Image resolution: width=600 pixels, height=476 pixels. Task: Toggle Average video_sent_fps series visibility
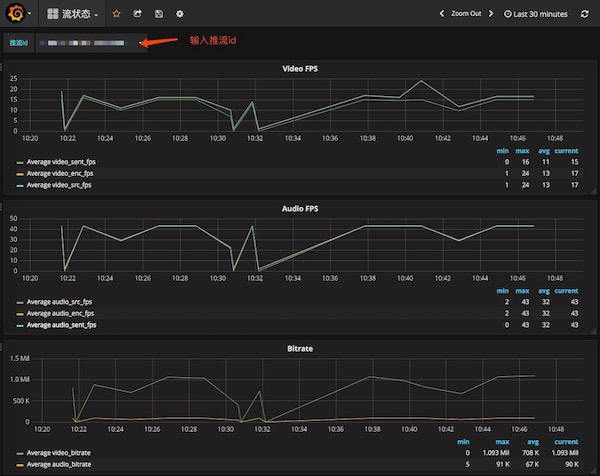pyautogui.click(x=61, y=162)
